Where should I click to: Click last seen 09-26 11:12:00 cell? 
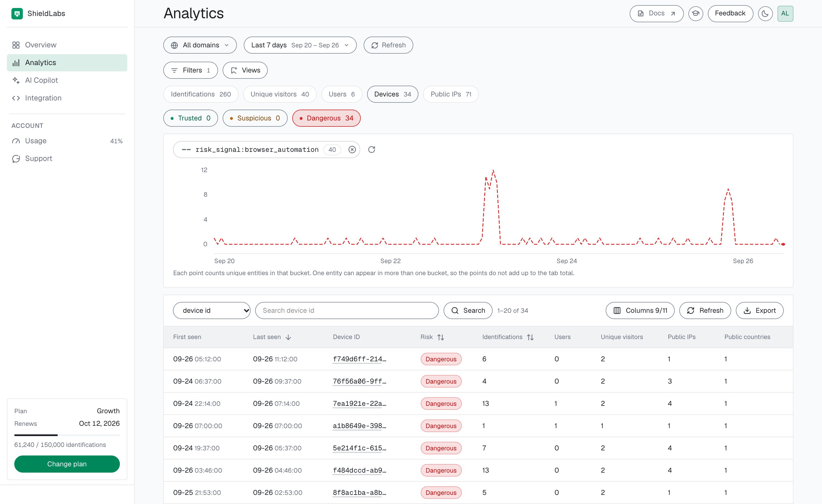coord(275,359)
